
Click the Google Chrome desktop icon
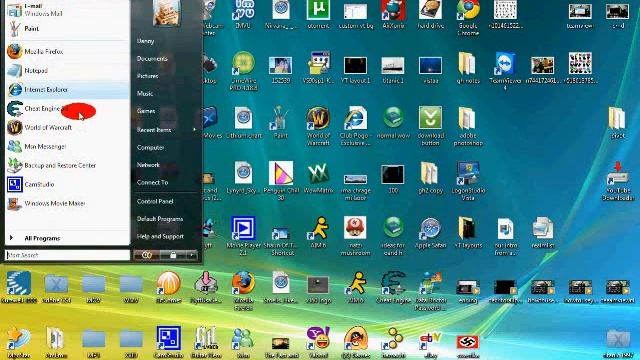(x=468, y=17)
